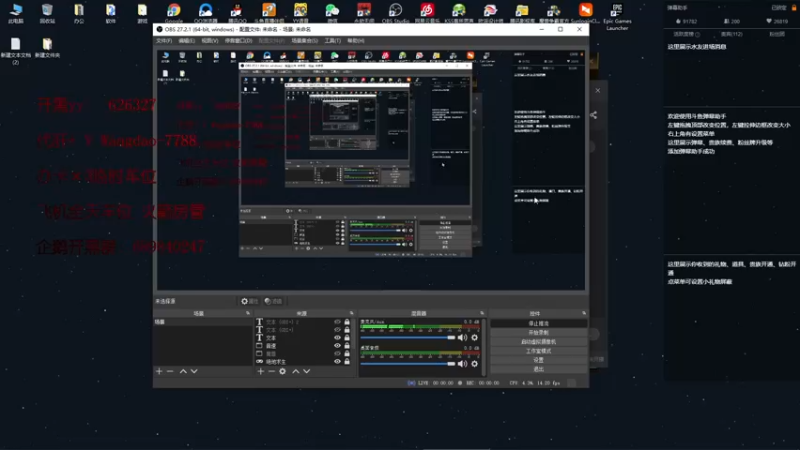Toggle lock on 文本 (GDI+) 2 source
Viewport: 800px width, 450px height.
347,322
